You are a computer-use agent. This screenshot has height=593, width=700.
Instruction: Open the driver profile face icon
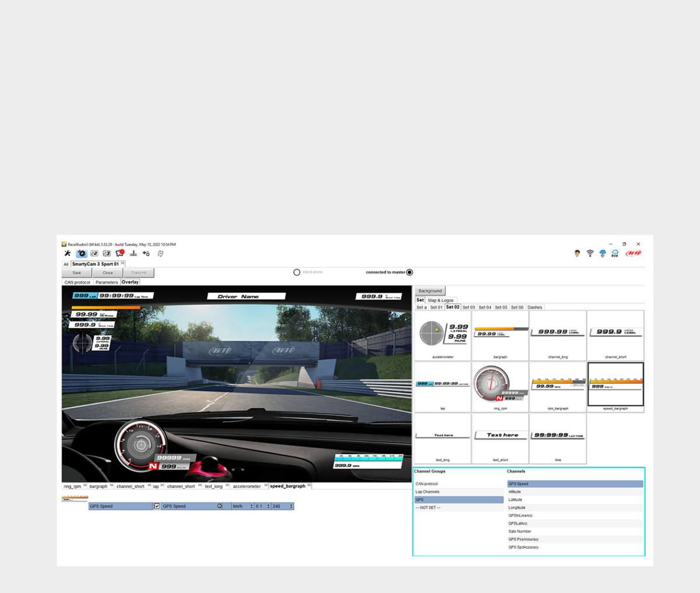tap(577, 253)
